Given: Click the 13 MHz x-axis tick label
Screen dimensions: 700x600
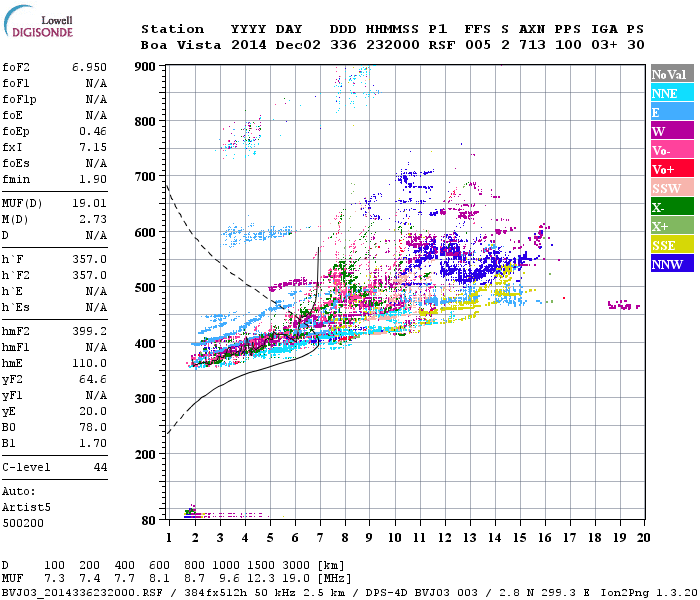Looking at the screenshot, I should point(469,538).
